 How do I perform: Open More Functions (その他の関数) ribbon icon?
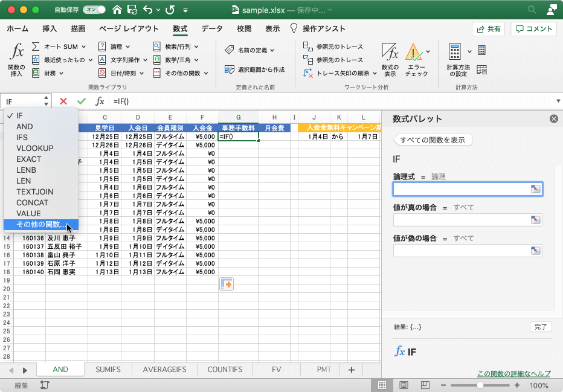pos(157,73)
